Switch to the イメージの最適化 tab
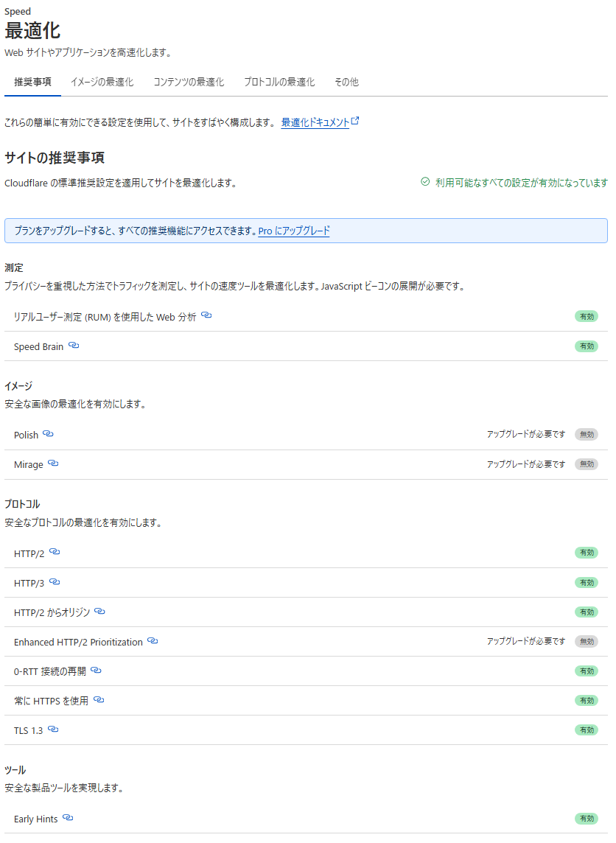The height and width of the screenshot is (843, 616). [102, 82]
